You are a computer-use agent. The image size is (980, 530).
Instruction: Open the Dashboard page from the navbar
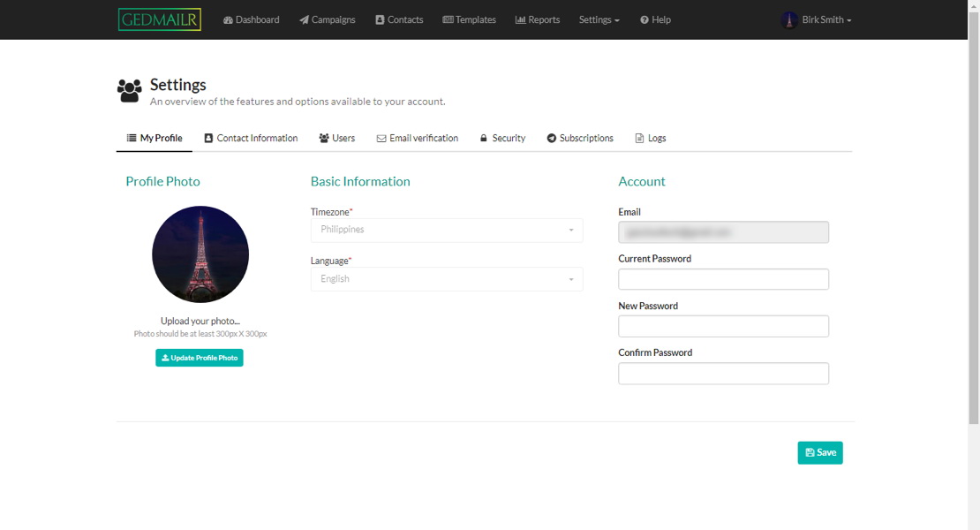coord(252,19)
